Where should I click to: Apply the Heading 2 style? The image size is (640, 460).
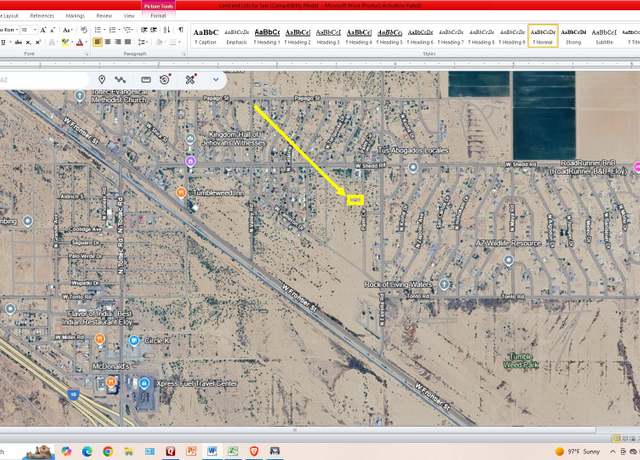pyautogui.click(x=298, y=36)
